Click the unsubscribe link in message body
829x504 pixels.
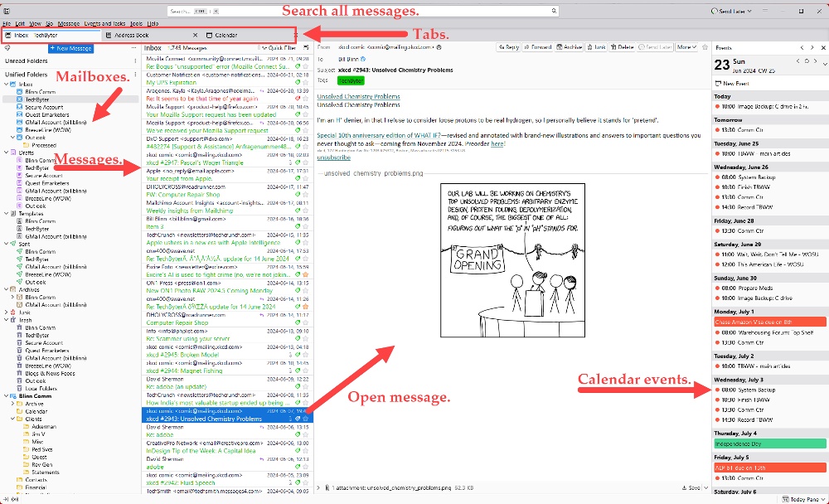(333, 157)
